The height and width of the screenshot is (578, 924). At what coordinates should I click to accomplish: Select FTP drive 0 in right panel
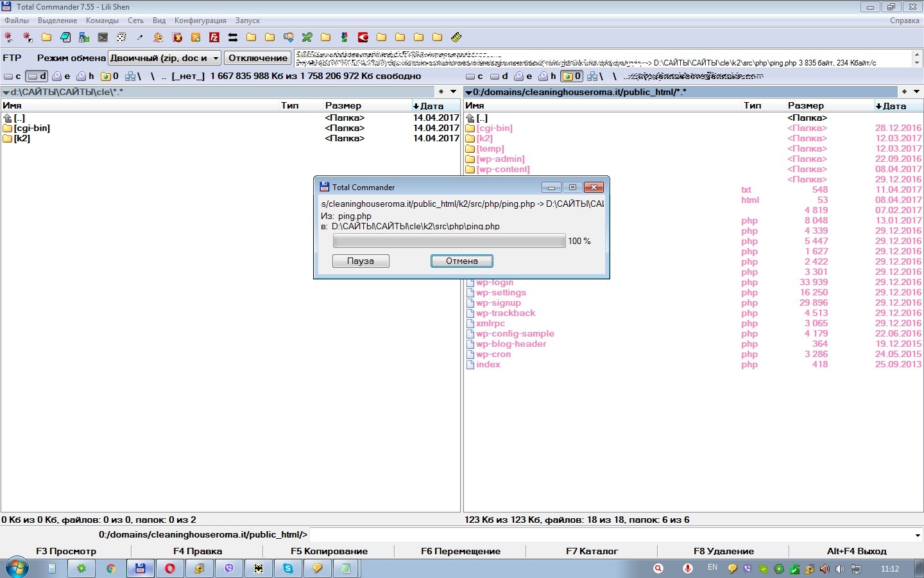click(572, 76)
